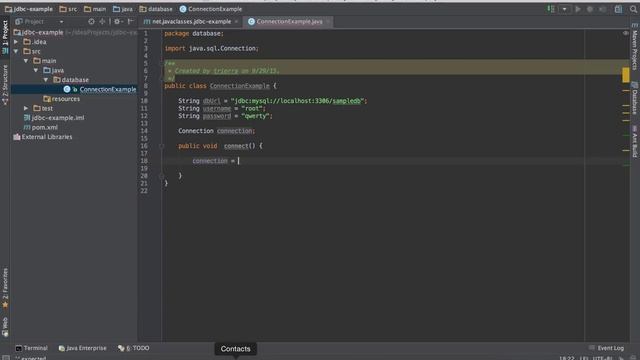Screen dimensions: 640x360
Task: Open the Project view mode dropdown
Action: 61,21
